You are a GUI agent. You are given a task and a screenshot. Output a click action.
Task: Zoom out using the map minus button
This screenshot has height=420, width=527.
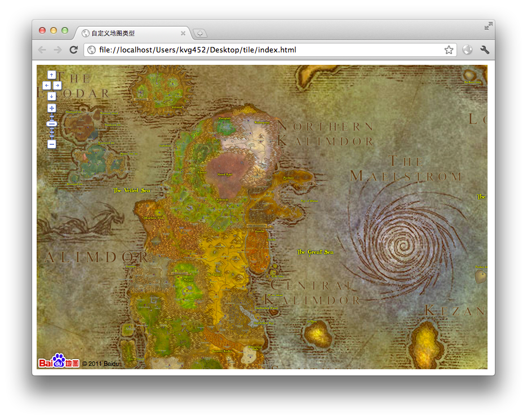coord(51,144)
